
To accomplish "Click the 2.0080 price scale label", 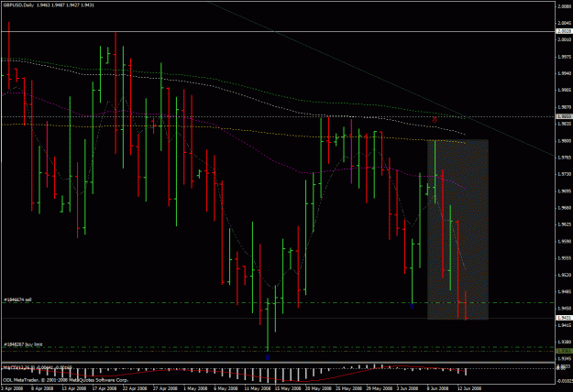I will coord(565,6).
